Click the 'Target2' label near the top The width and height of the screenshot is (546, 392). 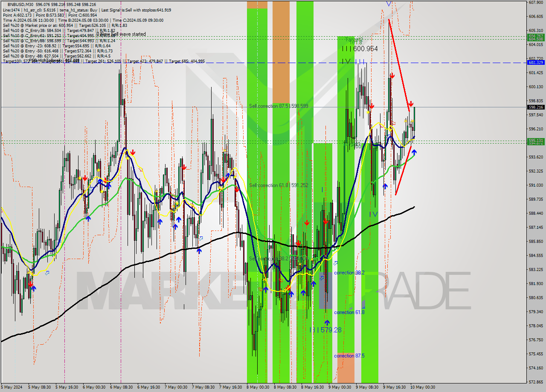354,39
